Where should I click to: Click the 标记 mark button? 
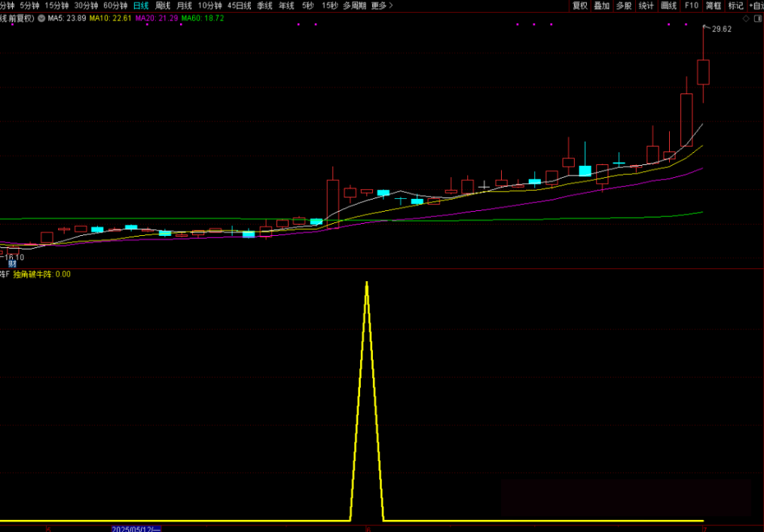tap(735, 5)
